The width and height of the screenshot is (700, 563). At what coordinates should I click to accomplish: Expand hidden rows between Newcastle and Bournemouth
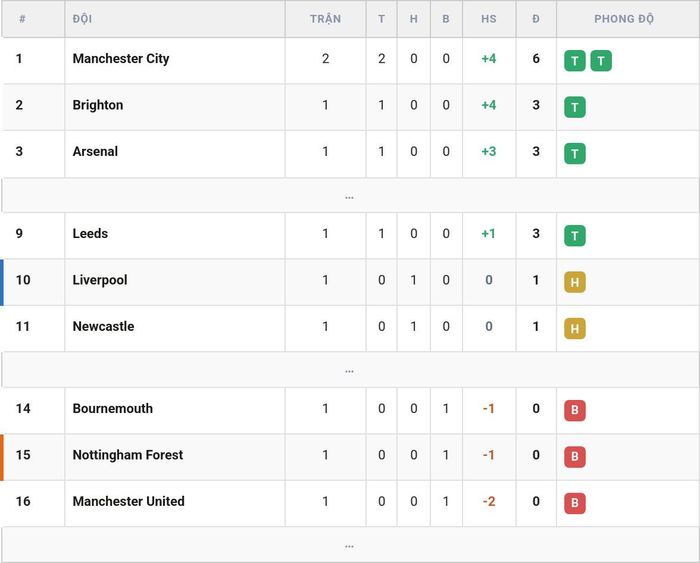pyautogui.click(x=350, y=370)
